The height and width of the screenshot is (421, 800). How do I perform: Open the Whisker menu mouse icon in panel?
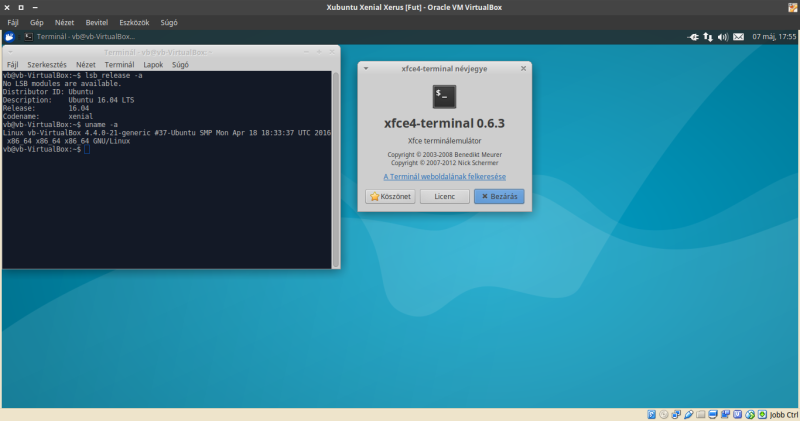(x=9, y=37)
